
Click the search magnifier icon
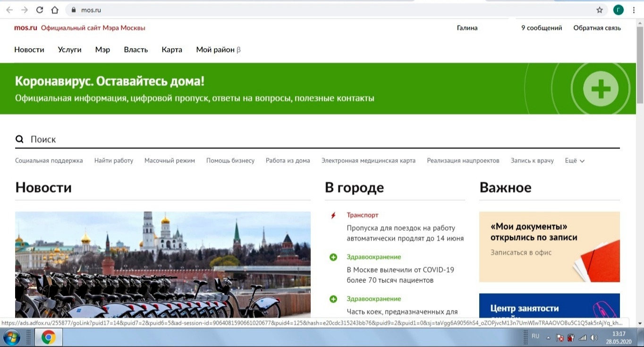(19, 139)
